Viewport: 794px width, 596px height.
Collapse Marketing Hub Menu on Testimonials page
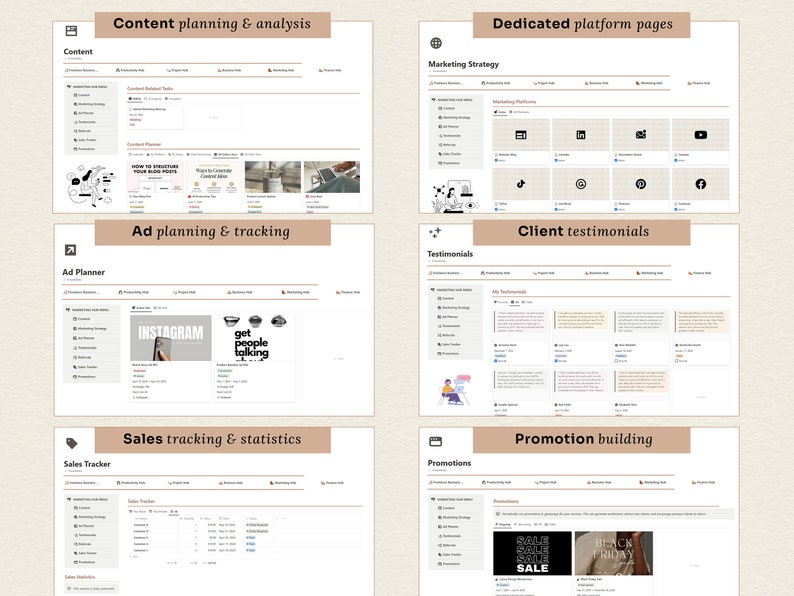(433, 290)
